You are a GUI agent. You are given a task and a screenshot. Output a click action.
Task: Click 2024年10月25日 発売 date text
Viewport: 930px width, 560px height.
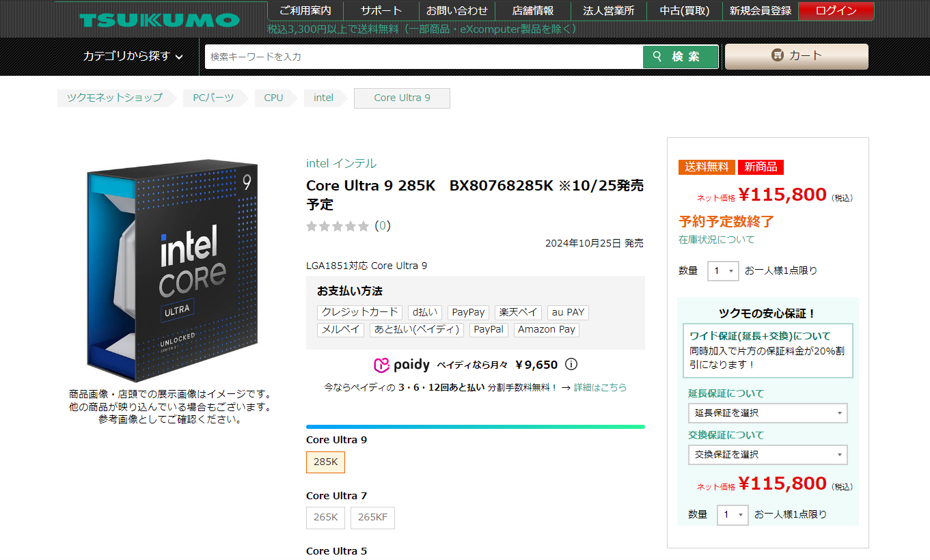click(594, 243)
